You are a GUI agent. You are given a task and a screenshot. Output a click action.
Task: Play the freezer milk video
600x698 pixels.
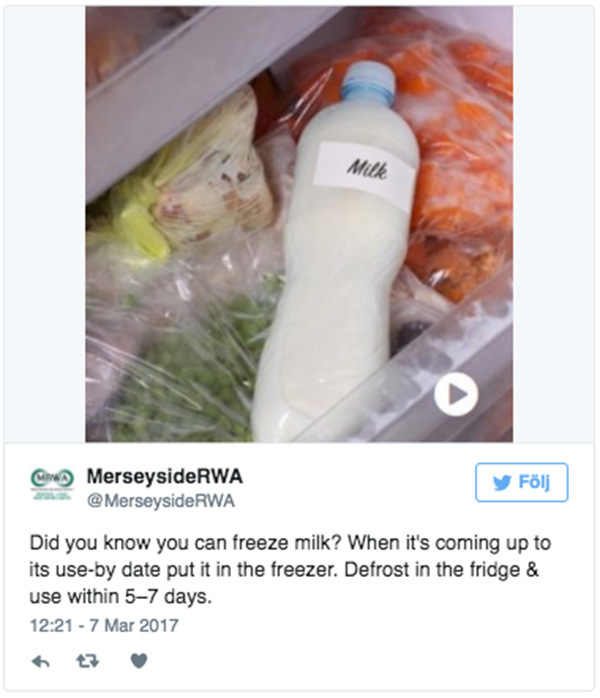point(456,394)
